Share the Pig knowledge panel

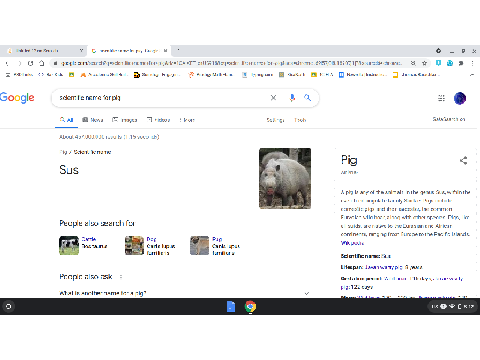pyautogui.click(x=463, y=161)
